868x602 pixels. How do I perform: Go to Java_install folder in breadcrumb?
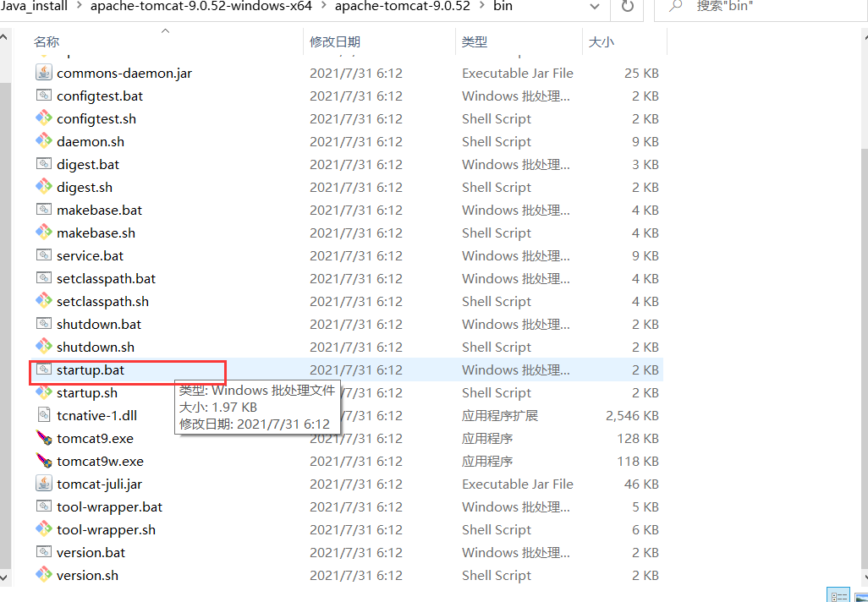point(35,7)
